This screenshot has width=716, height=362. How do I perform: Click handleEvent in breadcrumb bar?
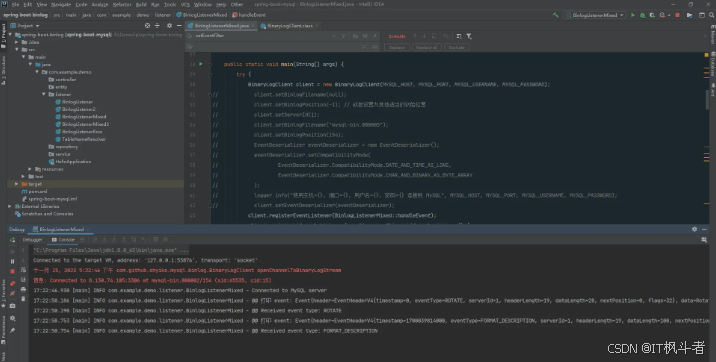point(249,15)
